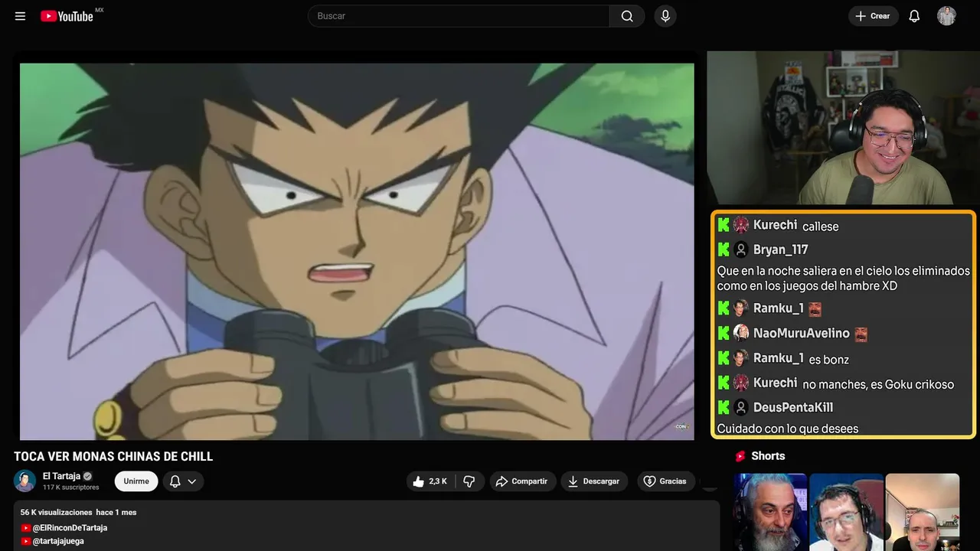Click the streamer webcam overlay
980x551 pixels.
pos(843,128)
